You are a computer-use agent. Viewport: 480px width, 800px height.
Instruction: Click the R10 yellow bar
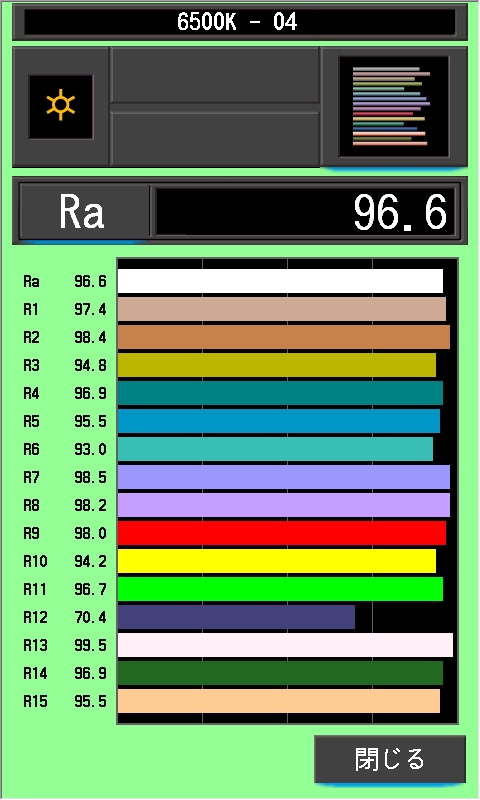[277, 561]
